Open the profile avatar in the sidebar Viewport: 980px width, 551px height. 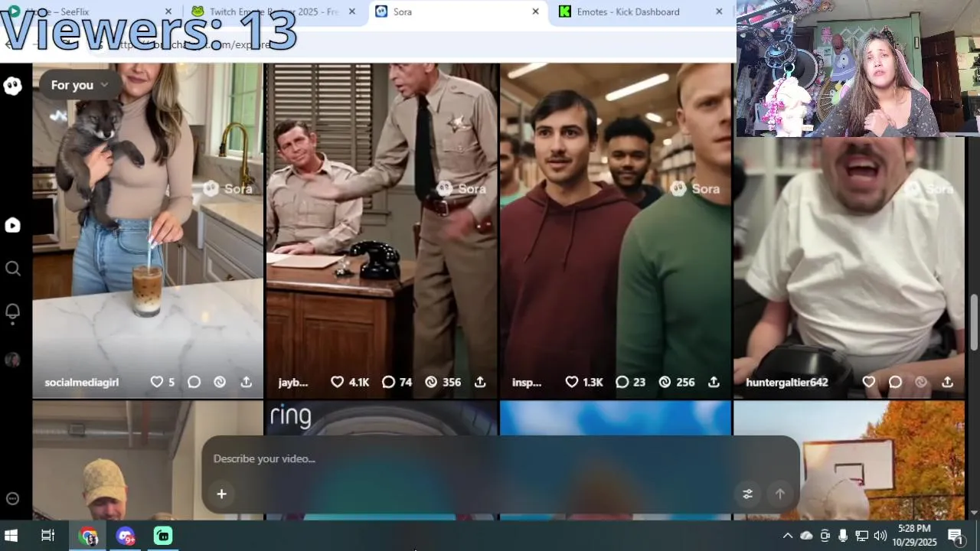(12, 360)
